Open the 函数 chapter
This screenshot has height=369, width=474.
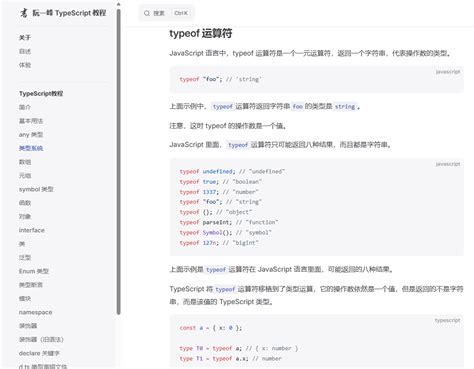point(25,203)
